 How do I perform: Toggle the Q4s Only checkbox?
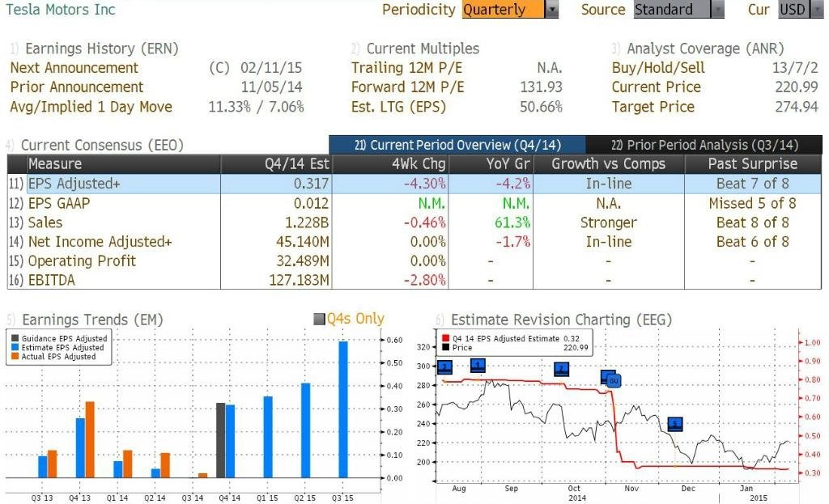(x=319, y=319)
